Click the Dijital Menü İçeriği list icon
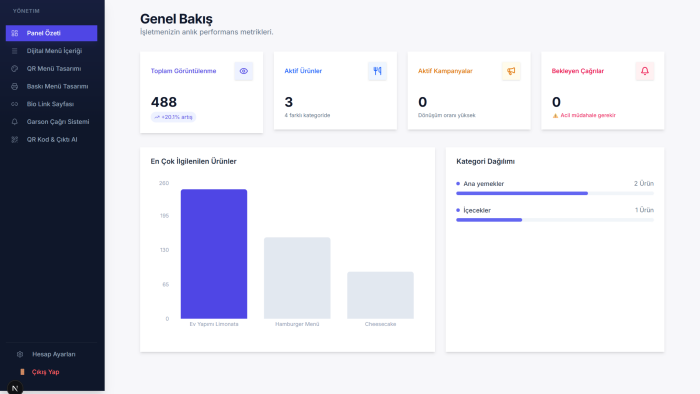Viewport: 700px width, 394px height. 15,51
